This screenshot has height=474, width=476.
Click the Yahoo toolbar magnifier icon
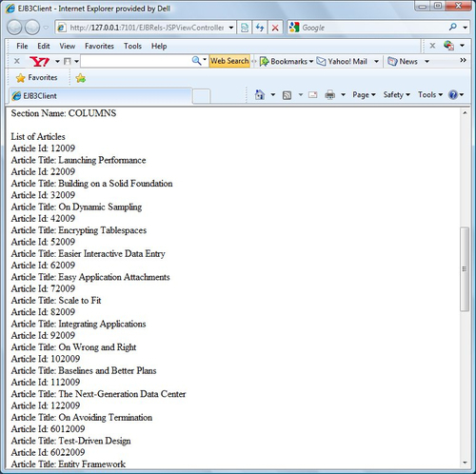coord(196,61)
